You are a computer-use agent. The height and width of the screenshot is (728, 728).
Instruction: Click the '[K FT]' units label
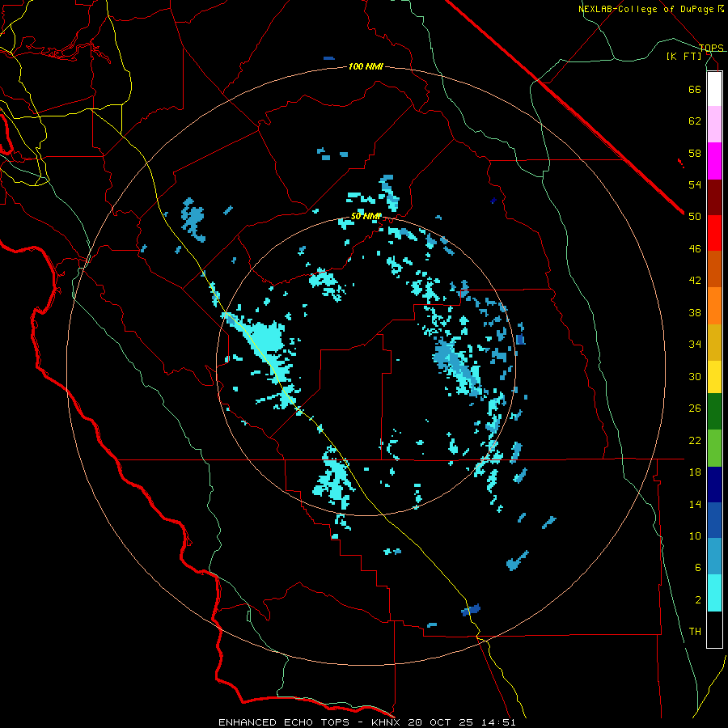point(684,56)
